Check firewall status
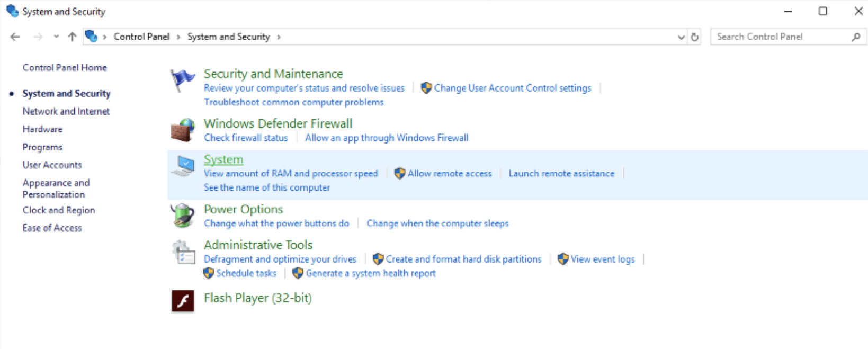 point(246,138)
